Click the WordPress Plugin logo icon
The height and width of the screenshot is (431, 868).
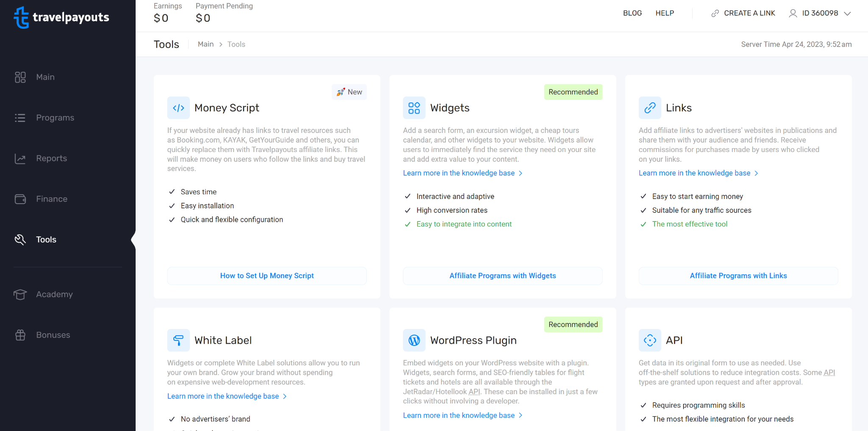coord(414,340)
